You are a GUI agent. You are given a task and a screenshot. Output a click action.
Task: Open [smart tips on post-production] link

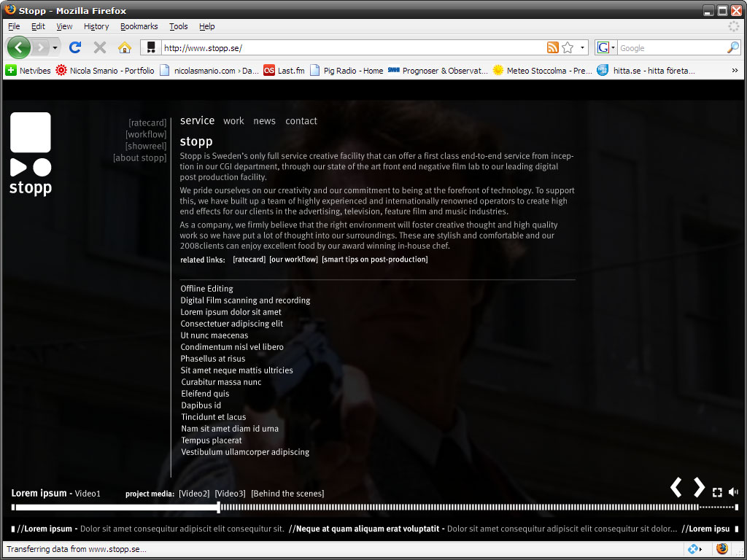click(375, 260)
